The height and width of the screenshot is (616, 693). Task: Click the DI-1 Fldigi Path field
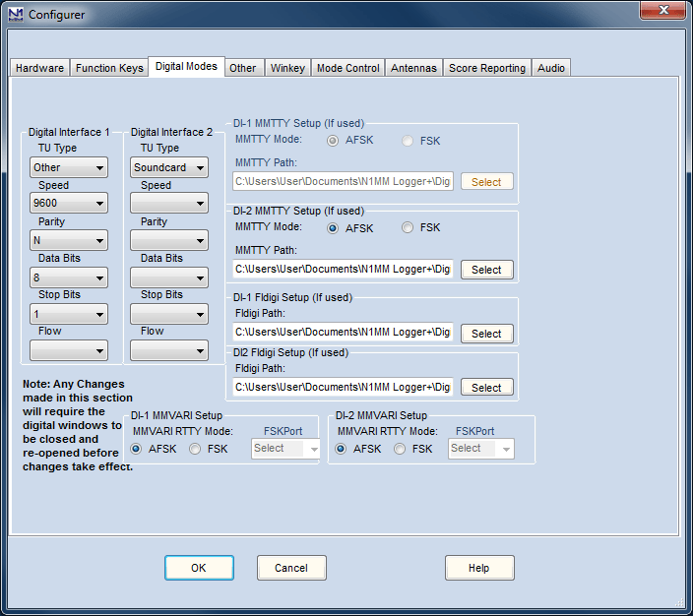[x=343, y=332]
